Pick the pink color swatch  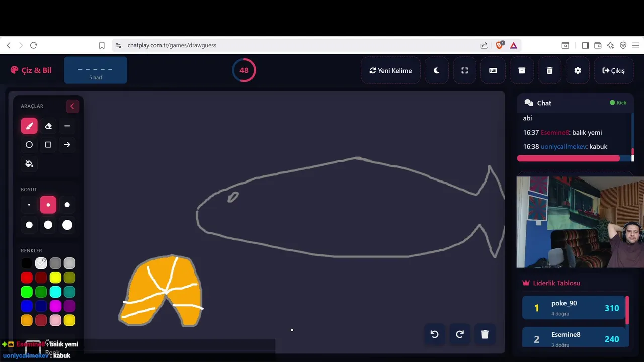click(55, 320)
